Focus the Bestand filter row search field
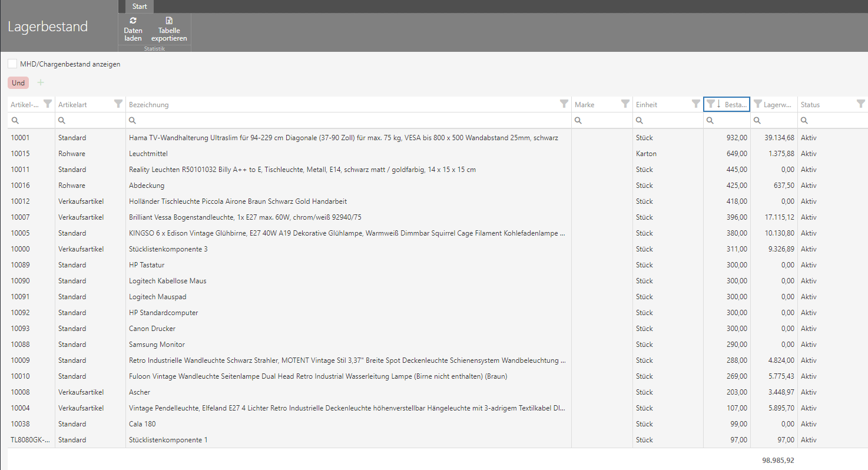The width and height of the screenshot is (868, 470). 727,120
